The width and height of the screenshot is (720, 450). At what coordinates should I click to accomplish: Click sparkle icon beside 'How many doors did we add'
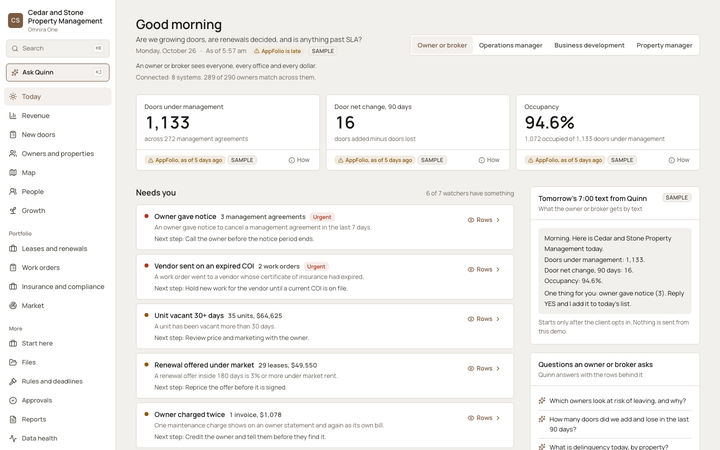[x=542, y=419]
